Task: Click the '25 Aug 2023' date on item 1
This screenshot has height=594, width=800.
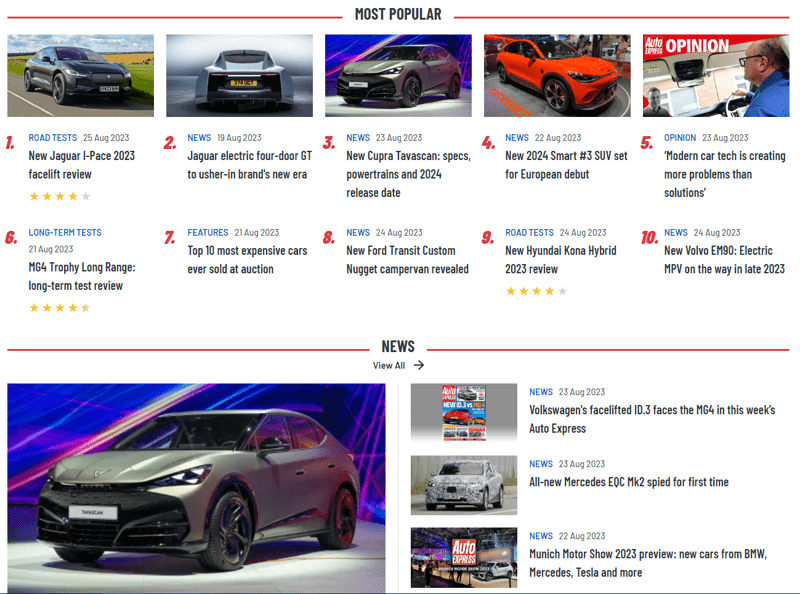Action: (x=106, y=137)
